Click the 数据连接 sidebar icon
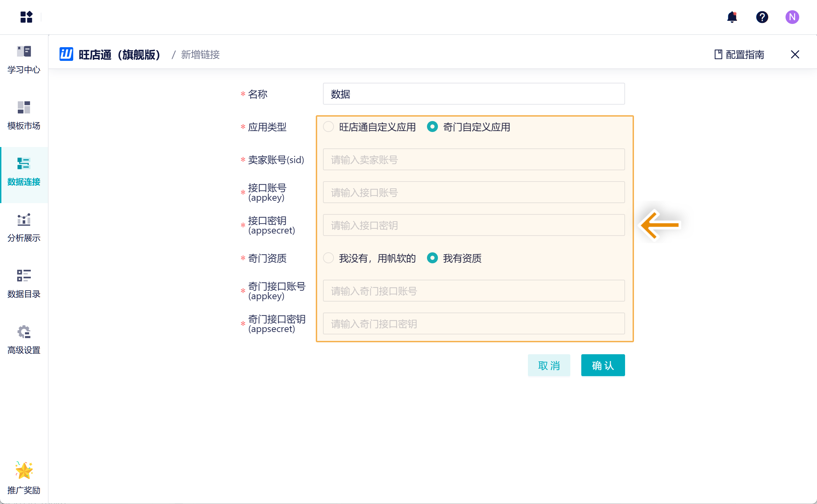Screen dimensions: 817x504 pos(24,163)
